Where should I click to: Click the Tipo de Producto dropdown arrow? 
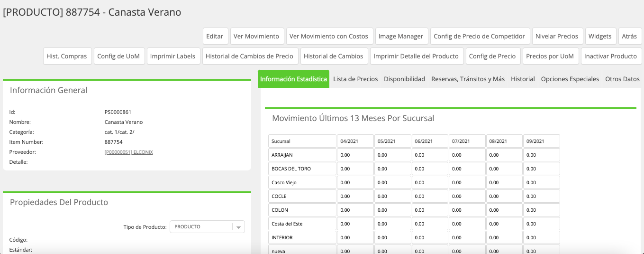tap(239, 227)
